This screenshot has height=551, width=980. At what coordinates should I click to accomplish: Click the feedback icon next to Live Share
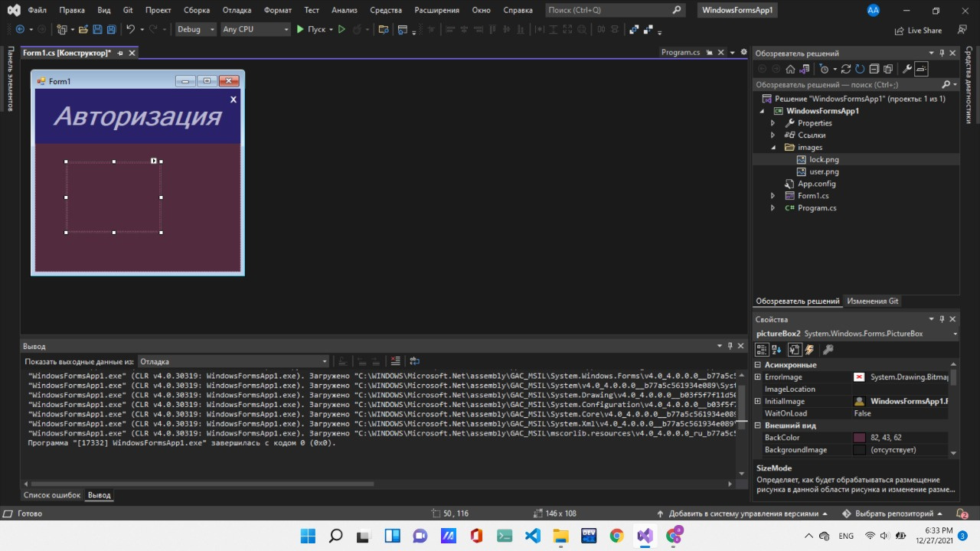963,30
